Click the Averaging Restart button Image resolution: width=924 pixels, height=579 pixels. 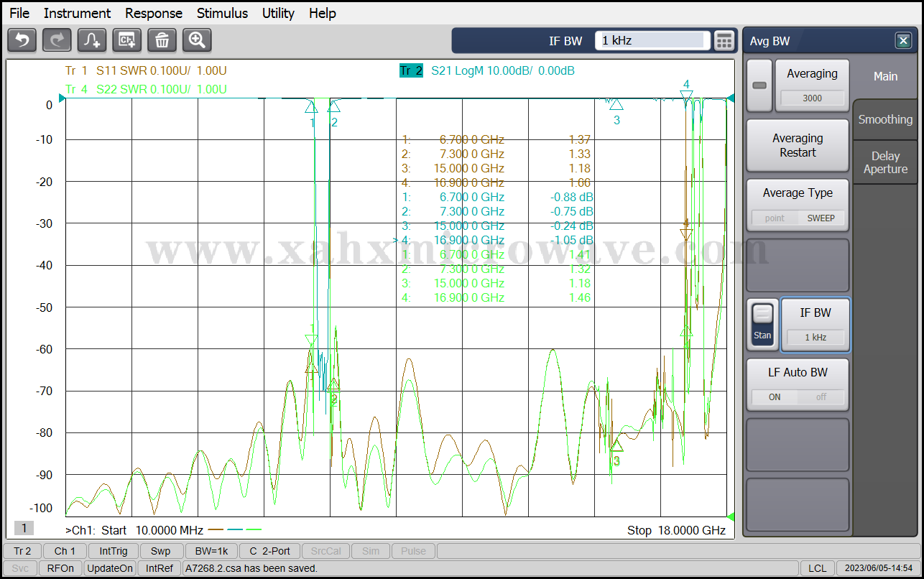point(798,145)
